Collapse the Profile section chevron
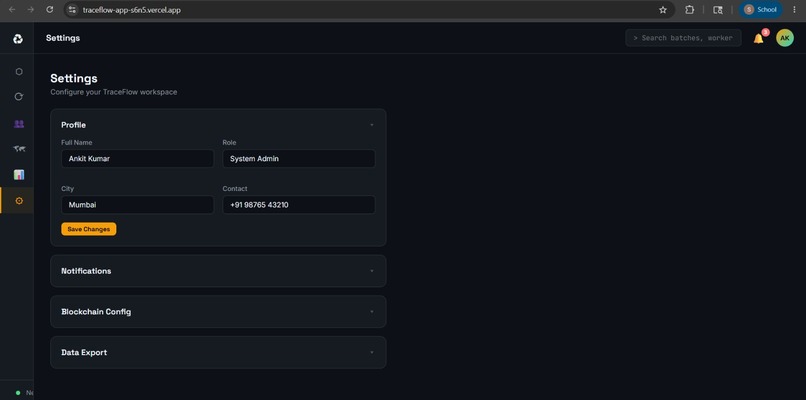806x400 pixels. pyautogui.click(x=372, y=125)
